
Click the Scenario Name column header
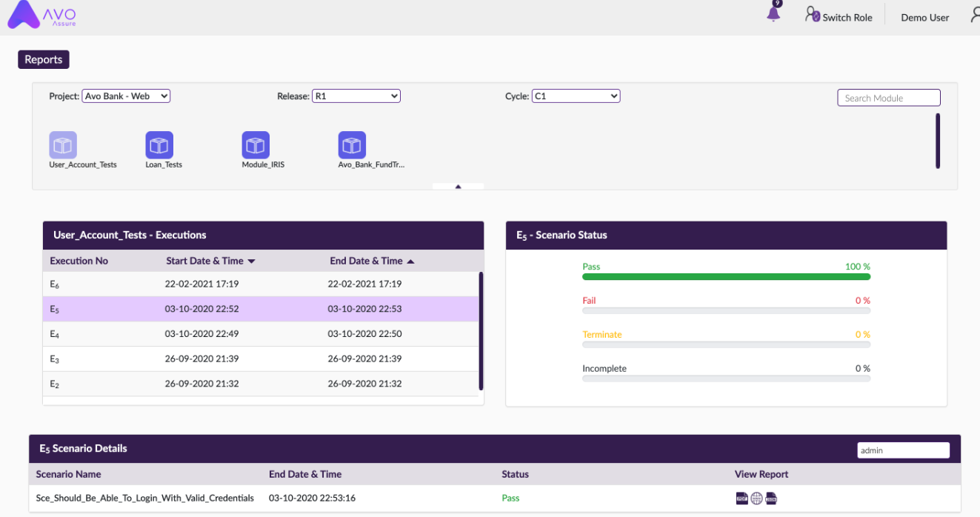[69, 474]
